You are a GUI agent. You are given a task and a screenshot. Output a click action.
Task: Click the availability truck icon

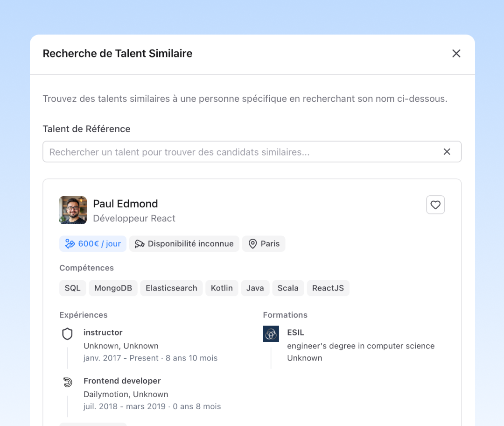[140, 244]
